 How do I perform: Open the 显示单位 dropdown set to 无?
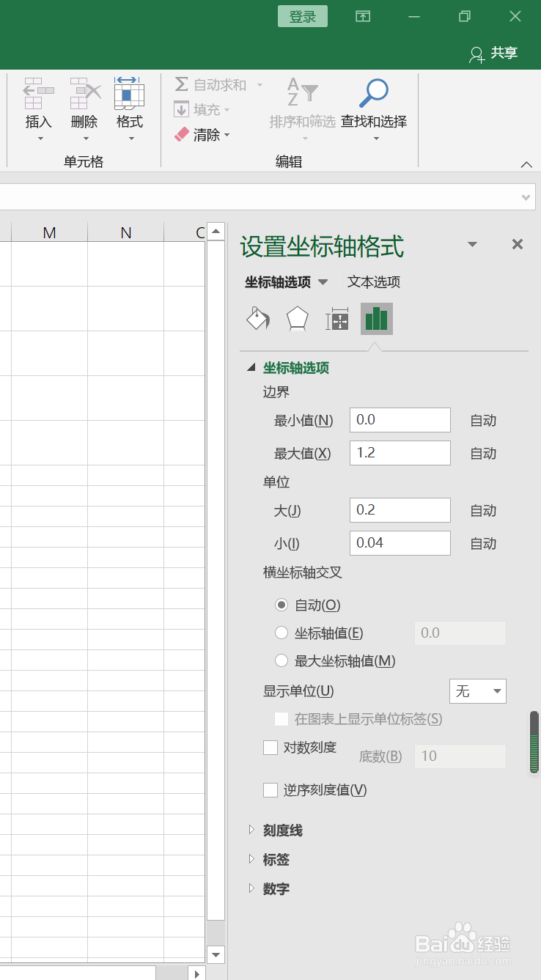coord(478,691)
